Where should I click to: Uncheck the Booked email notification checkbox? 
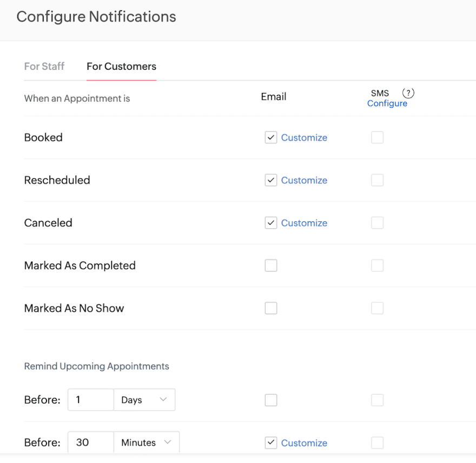[x=271, y=137]
